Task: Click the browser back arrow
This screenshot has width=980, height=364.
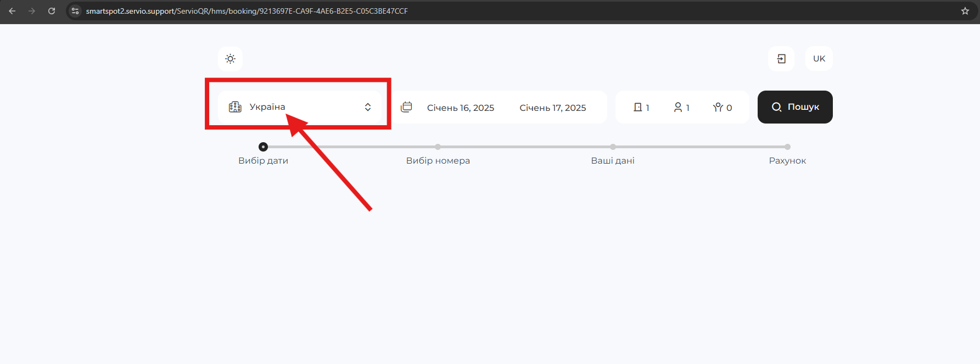Action: 12,11
